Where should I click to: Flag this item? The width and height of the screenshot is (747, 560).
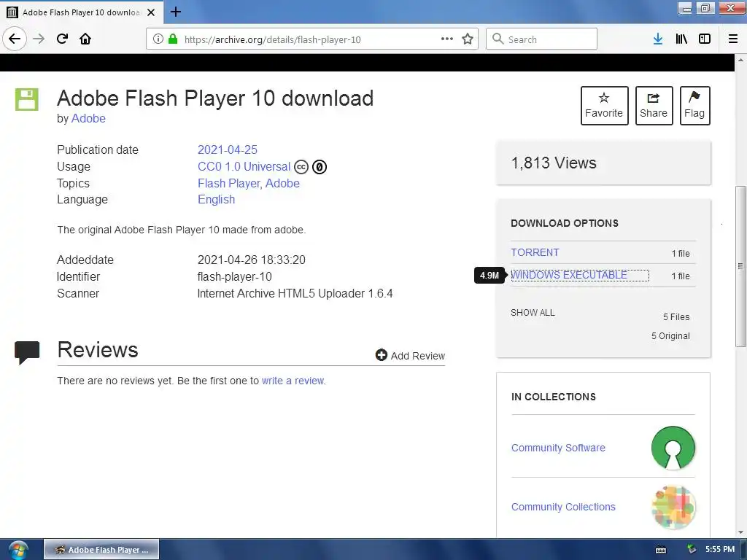pos(694,106)
